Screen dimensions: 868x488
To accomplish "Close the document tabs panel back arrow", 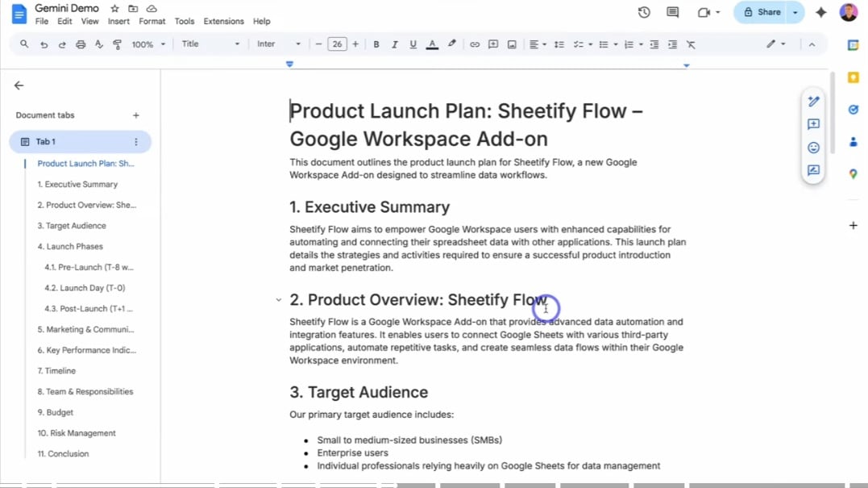I will point(19,86).
